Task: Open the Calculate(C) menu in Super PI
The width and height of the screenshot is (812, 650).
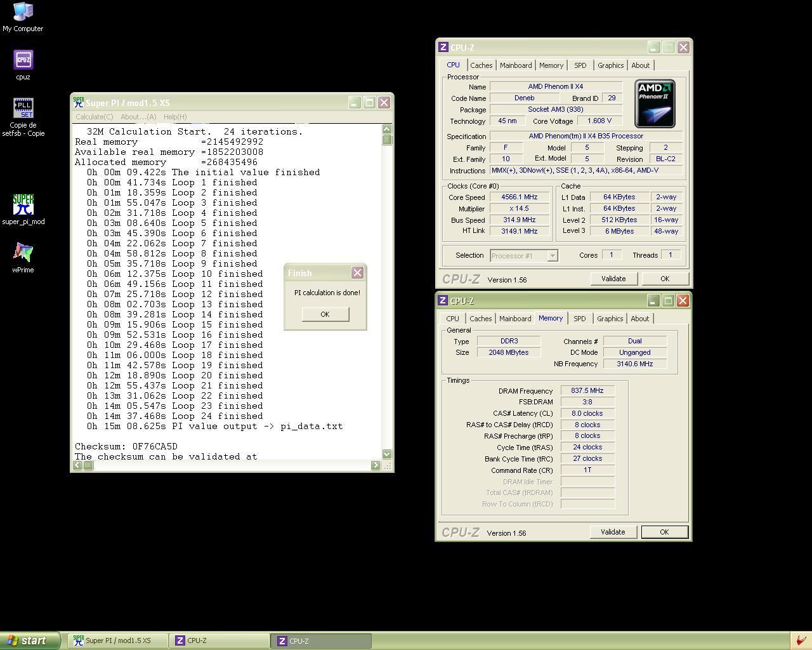Action: [x=95, y=117]
